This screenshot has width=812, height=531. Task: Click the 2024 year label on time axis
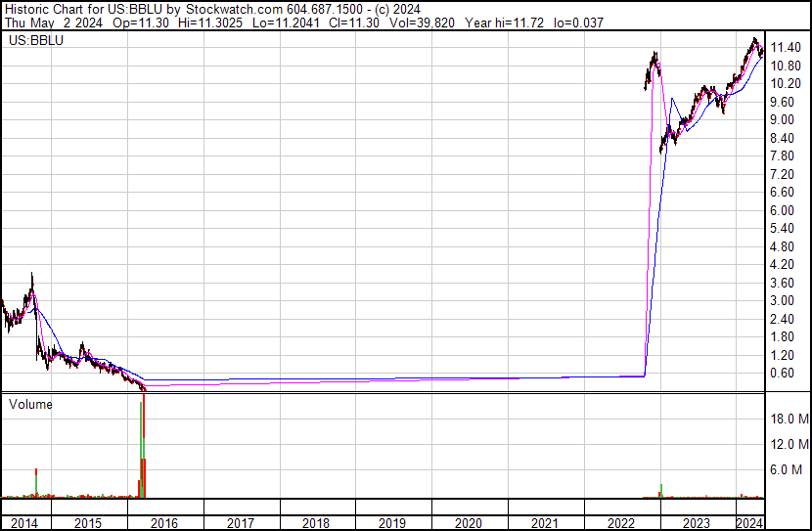(x=749, y=523)
